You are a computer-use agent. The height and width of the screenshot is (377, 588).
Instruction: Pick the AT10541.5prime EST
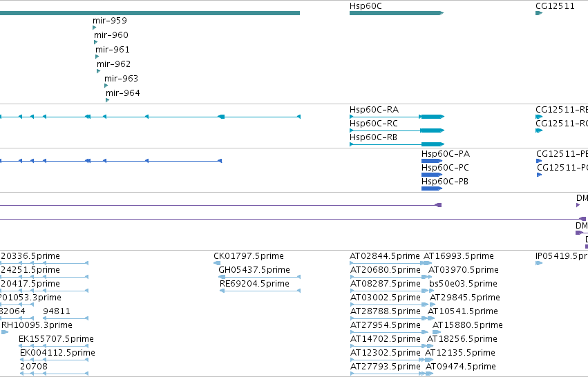click(x=431, y=318)
